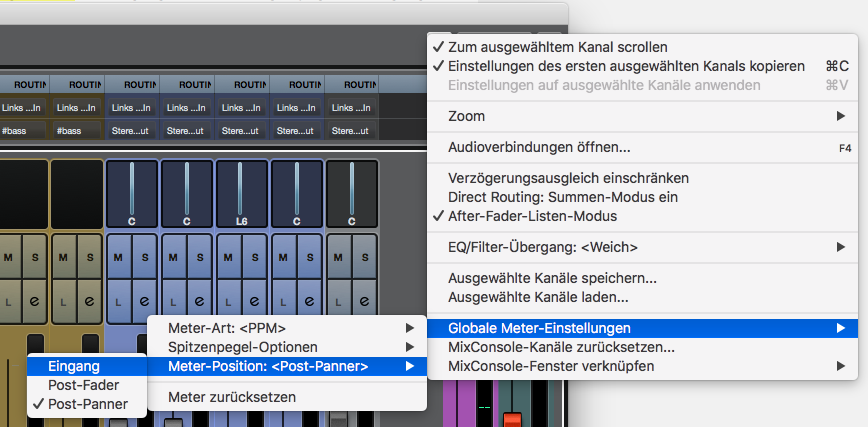The width and height of the screenshot is (868, 427).
Task: Open '#bass' output on gold channel beside blue
Action: coord(76,131)
